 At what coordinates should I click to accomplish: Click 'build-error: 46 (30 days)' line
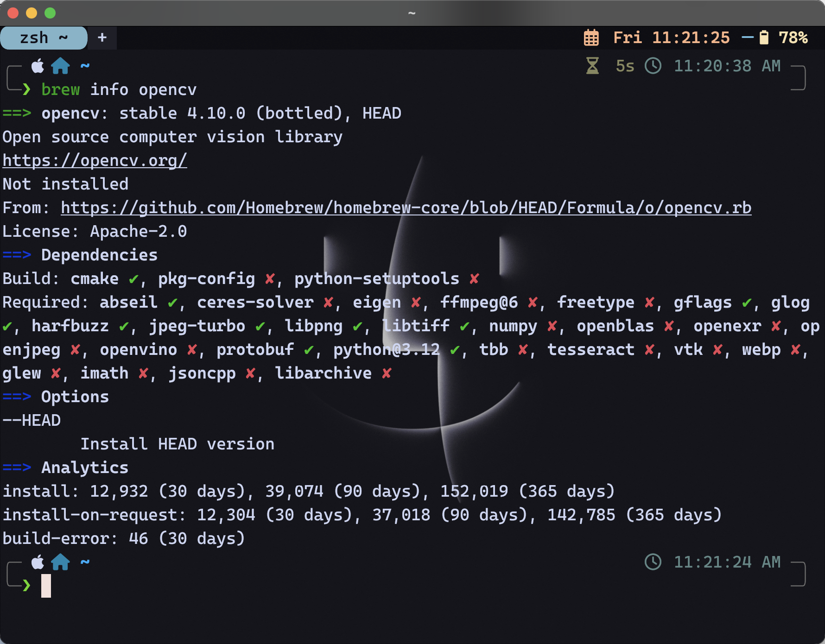pyautogui.click(x=124, y=538)
